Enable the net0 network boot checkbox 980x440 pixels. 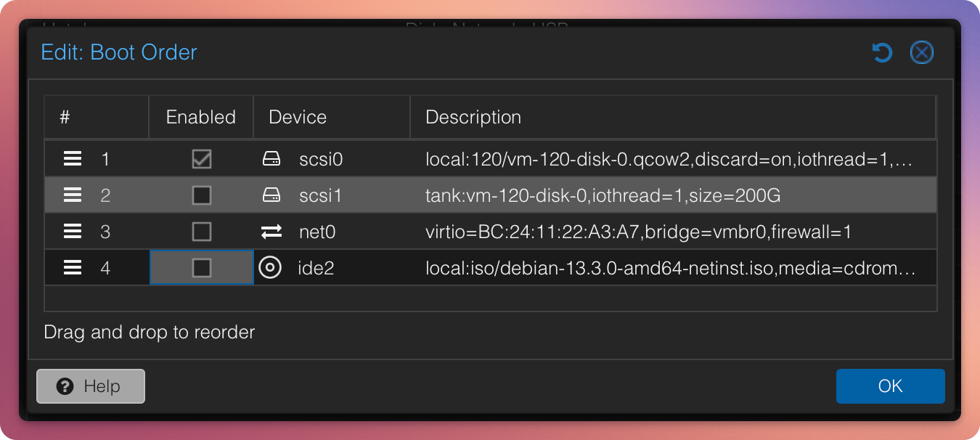click(201, 232)
